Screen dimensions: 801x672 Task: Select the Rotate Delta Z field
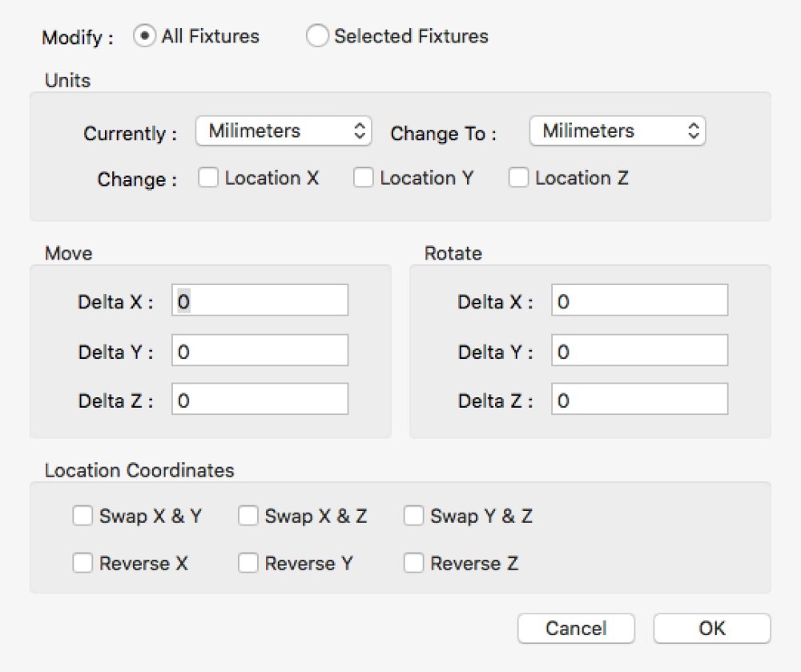pyautogui.click(x=639, y=400)
